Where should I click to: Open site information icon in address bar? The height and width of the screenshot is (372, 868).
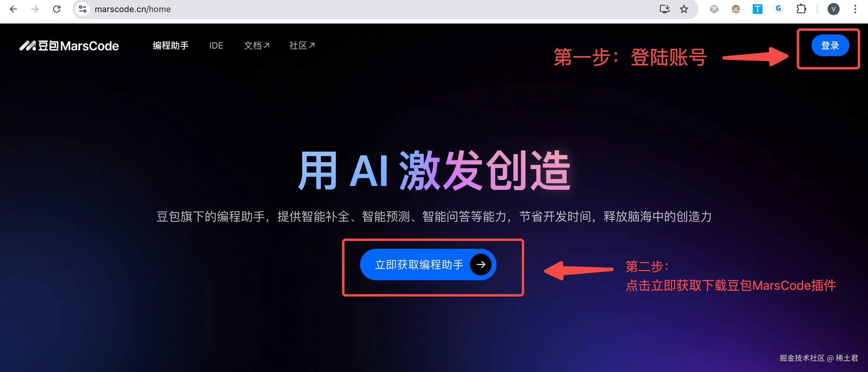coord(83,9)
